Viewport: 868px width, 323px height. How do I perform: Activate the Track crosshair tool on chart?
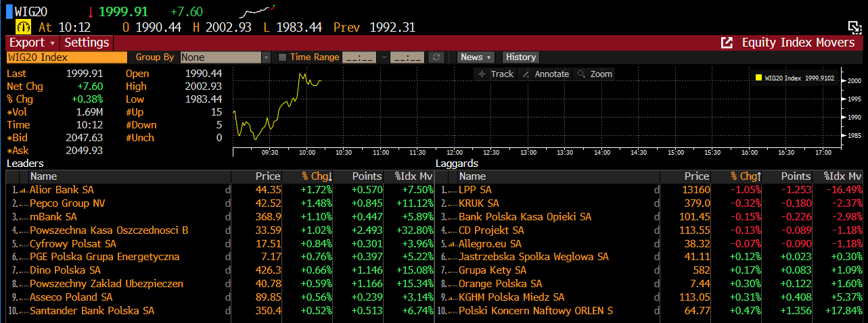coord(496,74)
